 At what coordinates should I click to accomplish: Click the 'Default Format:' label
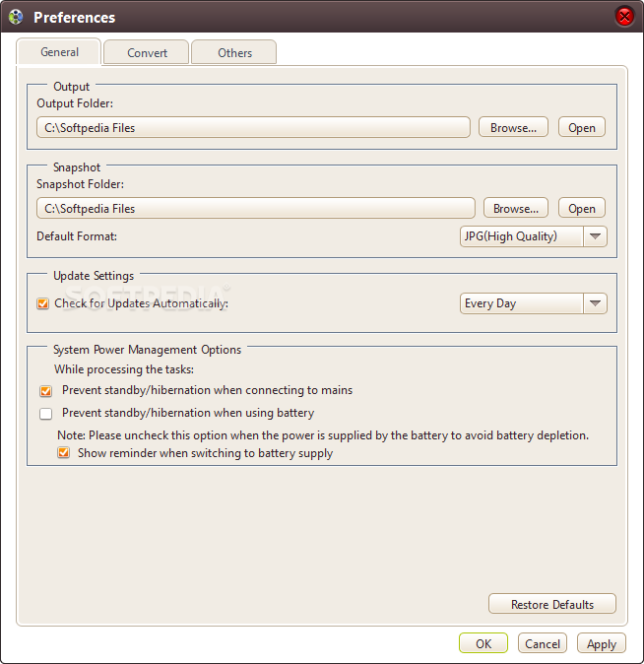coord(77,236)
